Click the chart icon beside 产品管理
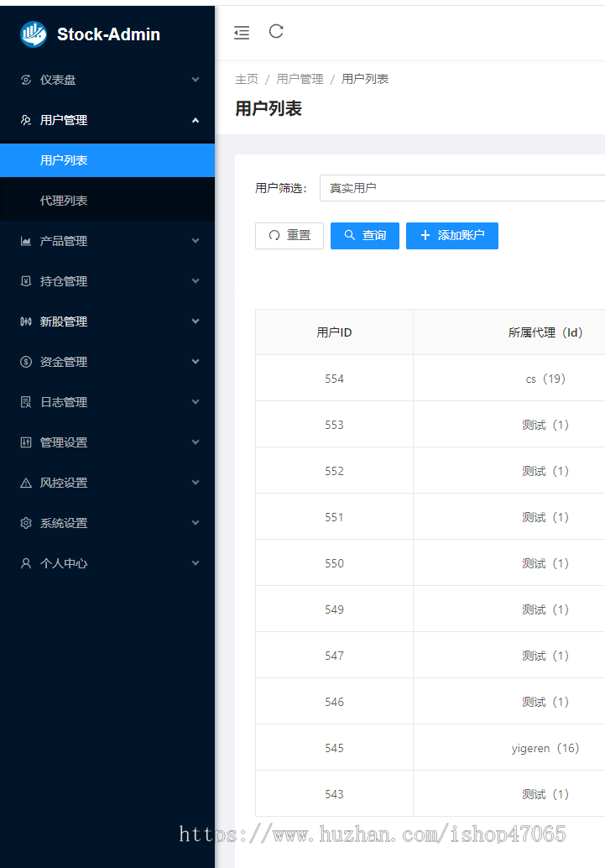The width and height of the screenshot is (605, 868). tap(25, 241)
